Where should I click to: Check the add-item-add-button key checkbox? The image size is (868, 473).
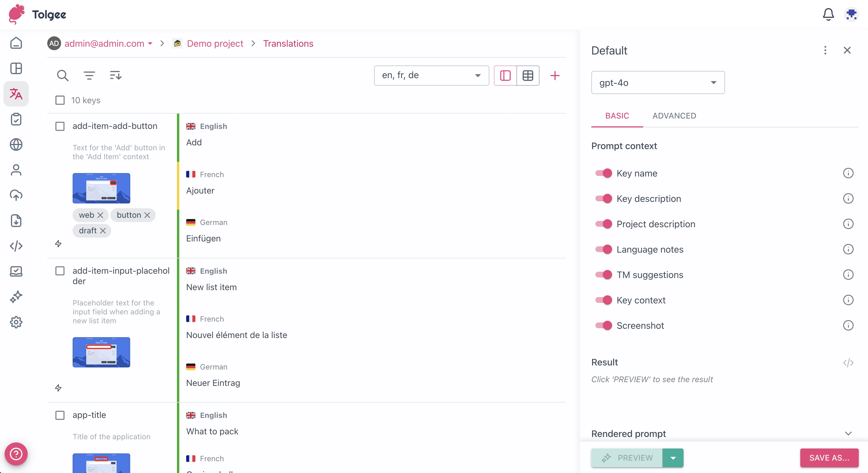pyautogui.click(x=60, y=126)
